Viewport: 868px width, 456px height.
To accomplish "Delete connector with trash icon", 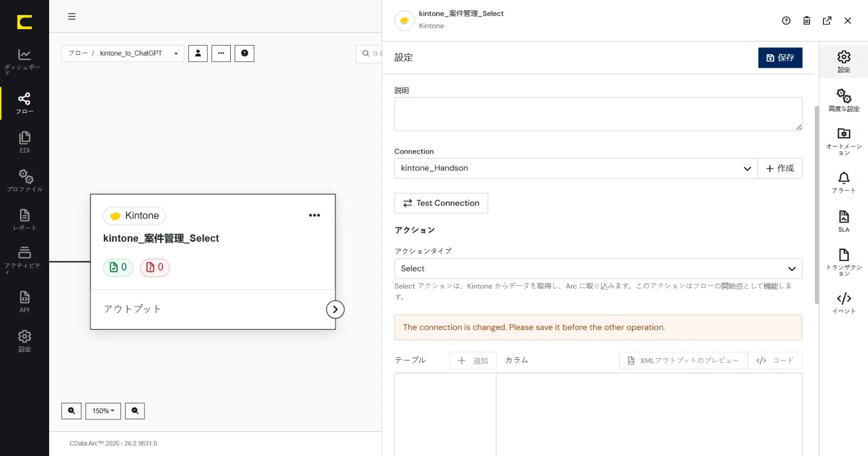I will point(807,21).
